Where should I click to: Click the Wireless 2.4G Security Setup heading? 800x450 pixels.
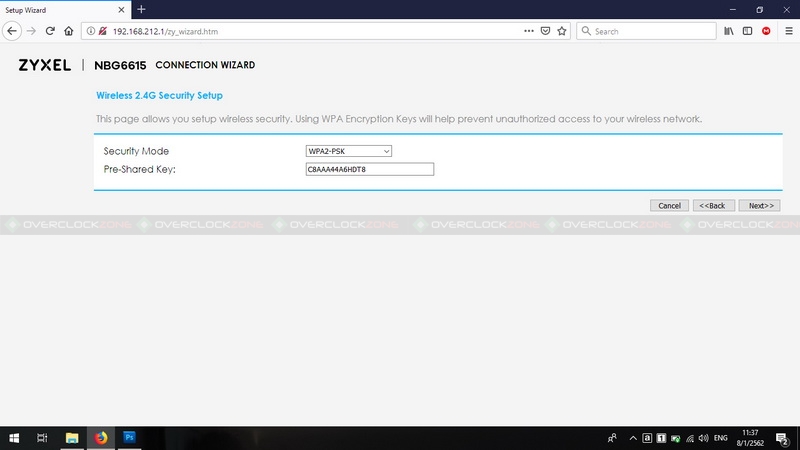click(x=159, y=95)
